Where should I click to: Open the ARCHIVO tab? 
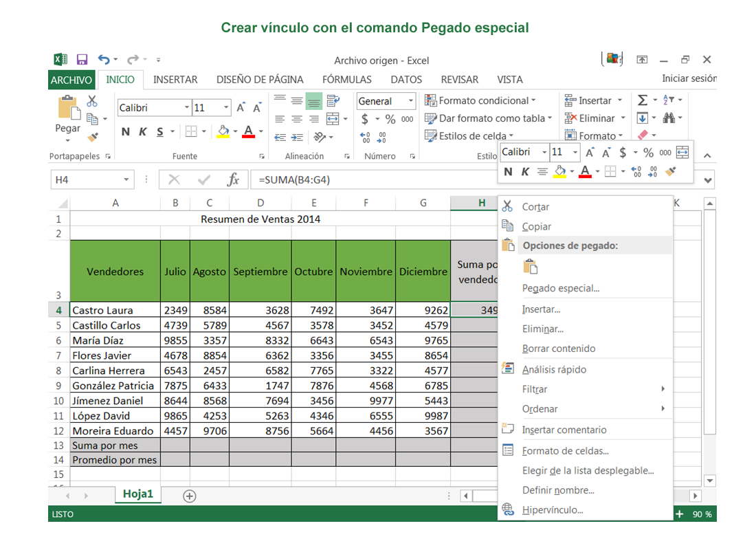pyautogui.click(x=71, y=80)
